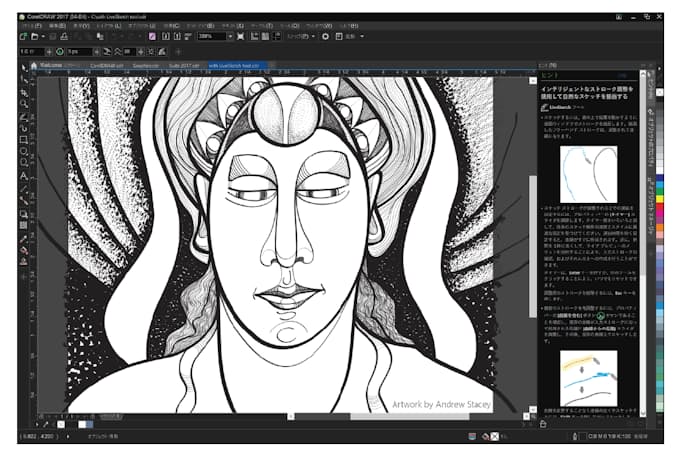This screenshot has height=463, width=680.
Task: Open the File (F) menu
Action: pos(32,26)
